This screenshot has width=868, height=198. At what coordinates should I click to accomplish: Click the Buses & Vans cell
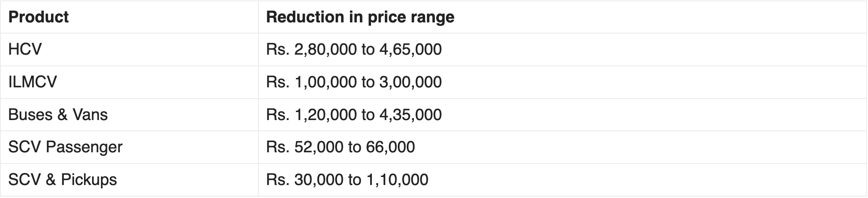pos(58,115)
